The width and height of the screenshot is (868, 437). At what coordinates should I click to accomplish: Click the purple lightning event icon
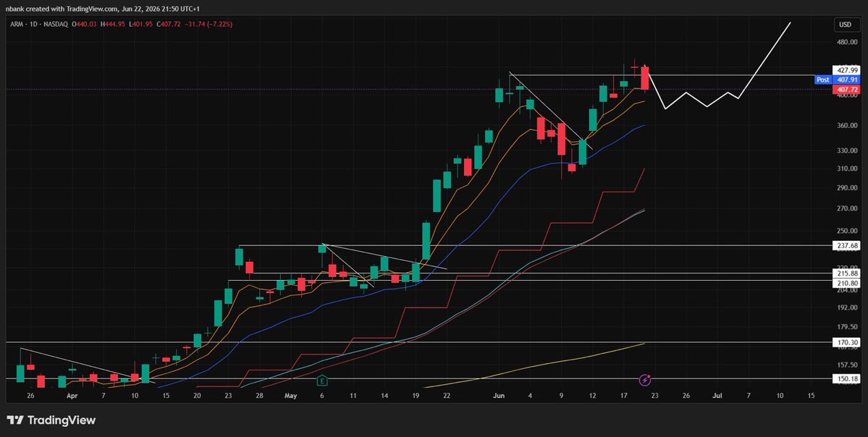(x=645, y=380)
